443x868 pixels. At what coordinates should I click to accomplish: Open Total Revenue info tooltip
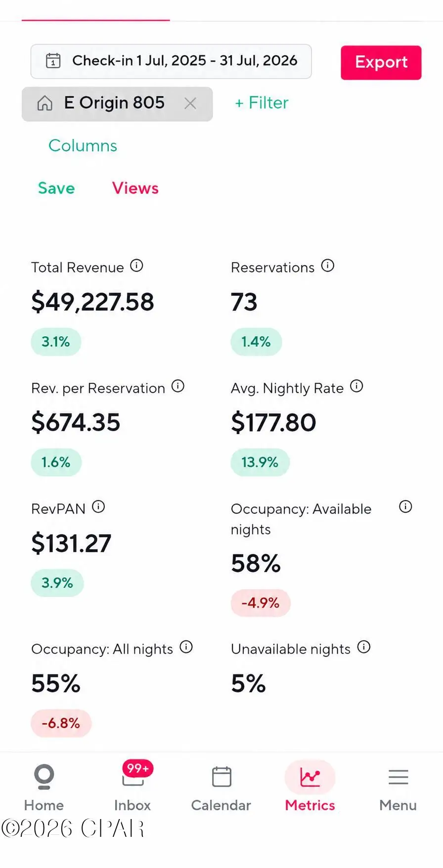pyautogui.click(x=137, y=266)
